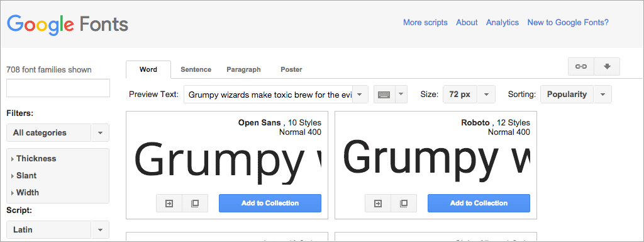Expand the Width filter
This screenshot has height=242, width=644.
(25, 192)
